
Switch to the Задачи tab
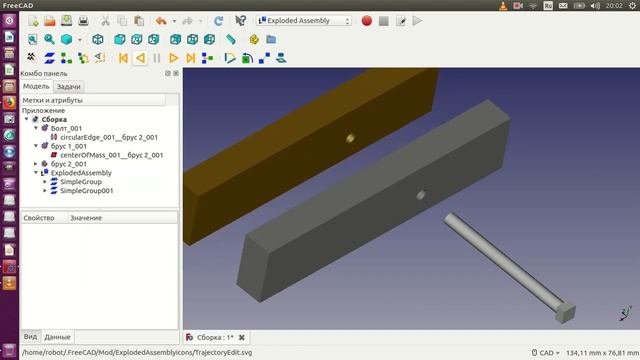69,87
